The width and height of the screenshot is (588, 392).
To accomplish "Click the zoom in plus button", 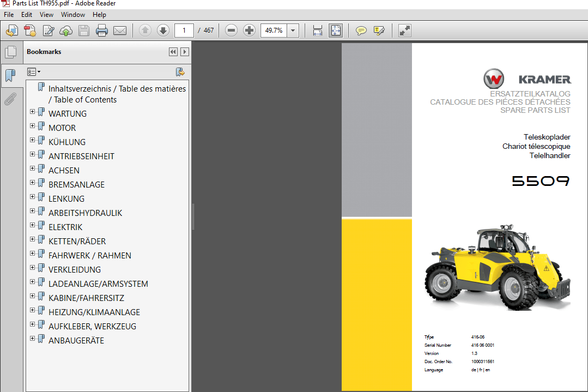I will (x=249, y=31).
